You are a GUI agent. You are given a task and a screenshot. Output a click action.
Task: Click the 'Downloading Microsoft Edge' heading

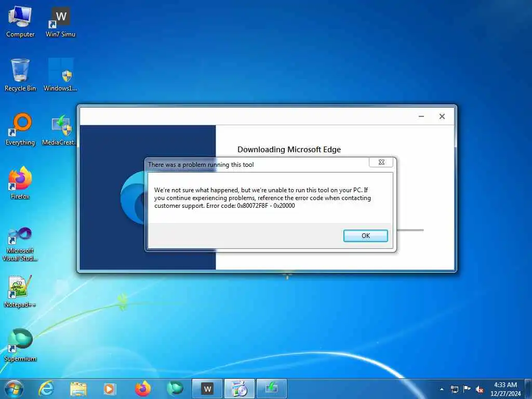289,150
